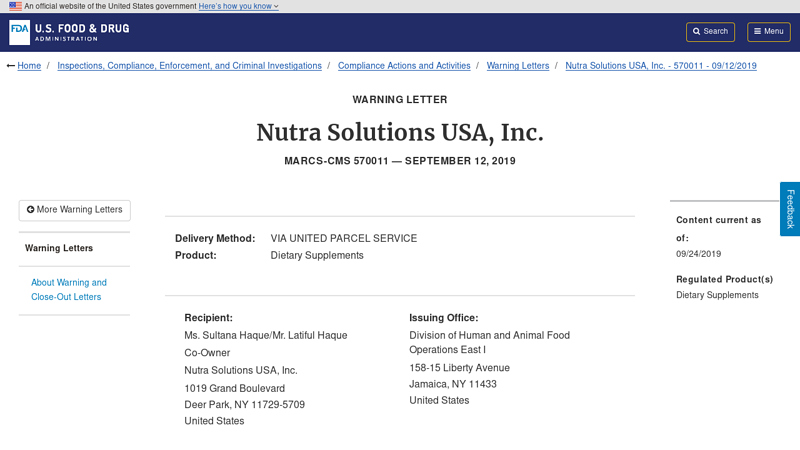Open the Search button
Screen dimensions: 800x450
(x=710, y=32)
